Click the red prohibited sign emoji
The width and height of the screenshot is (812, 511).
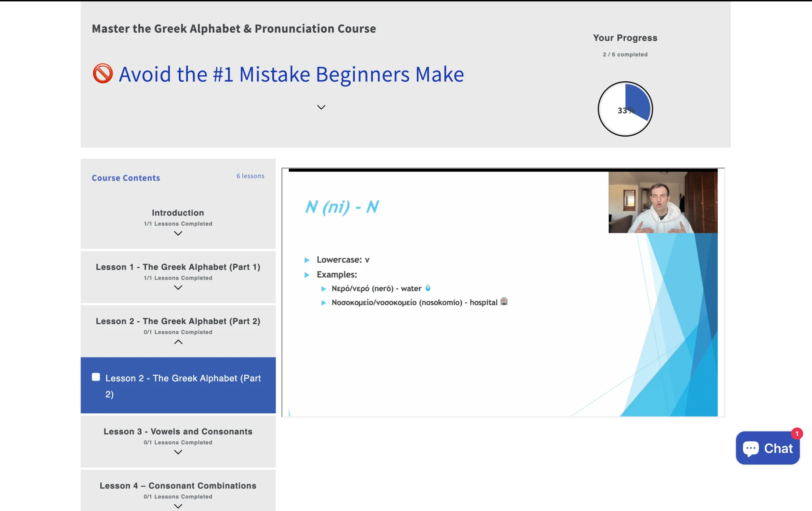103,73
